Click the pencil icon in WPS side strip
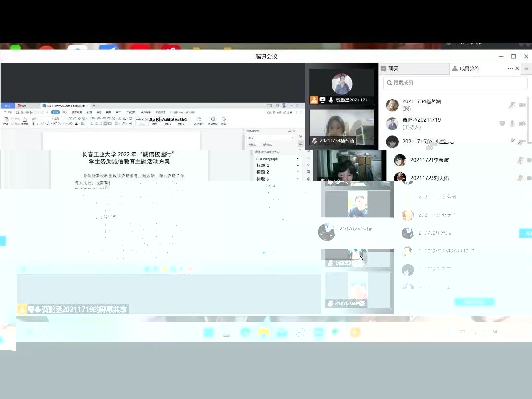The image size is (532, 399). point(300,143)
